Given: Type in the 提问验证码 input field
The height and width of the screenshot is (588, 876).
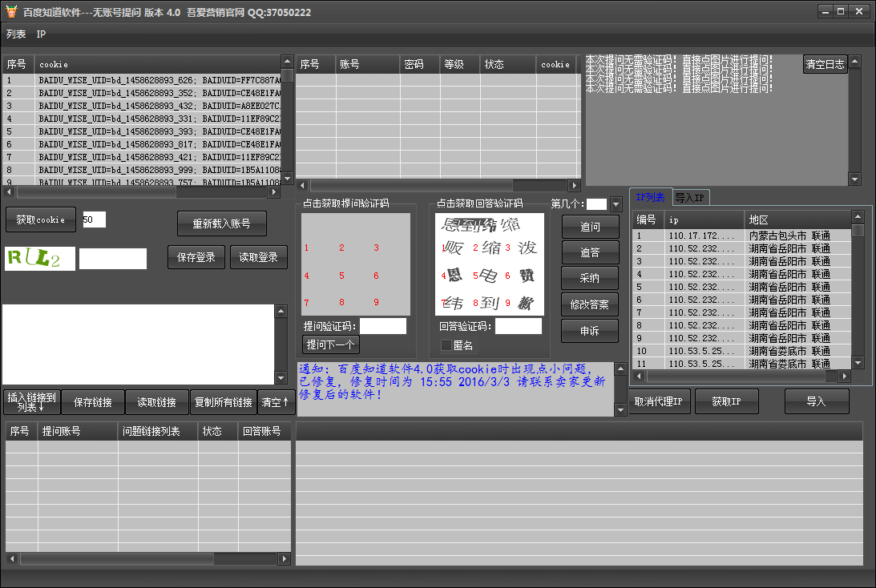Looking at the screenshot, I should point(383,326).
